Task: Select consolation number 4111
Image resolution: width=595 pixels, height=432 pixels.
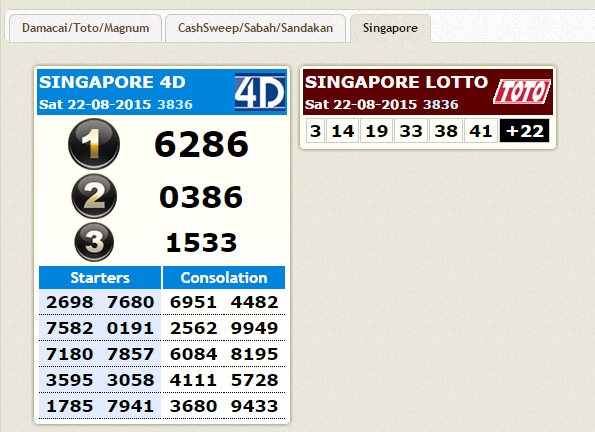Action: pyautogui.click(x=194, y=380)
